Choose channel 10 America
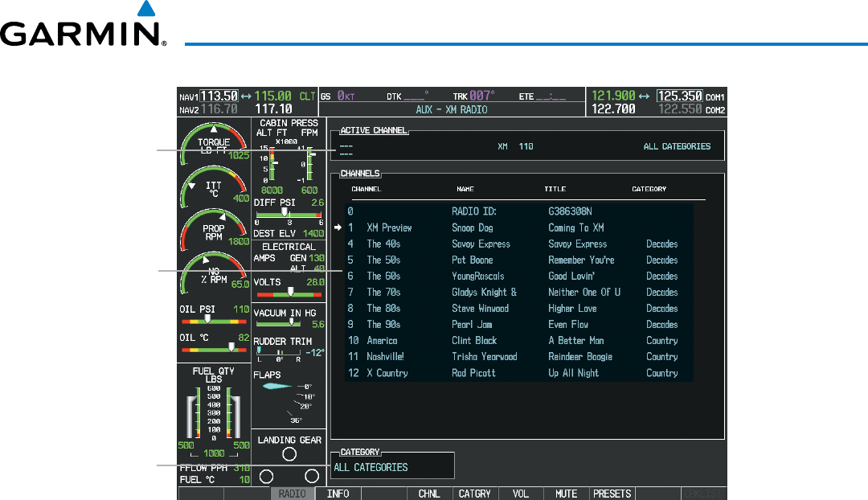This screenshot has height=500, width=868. click(x=518, y=341)
